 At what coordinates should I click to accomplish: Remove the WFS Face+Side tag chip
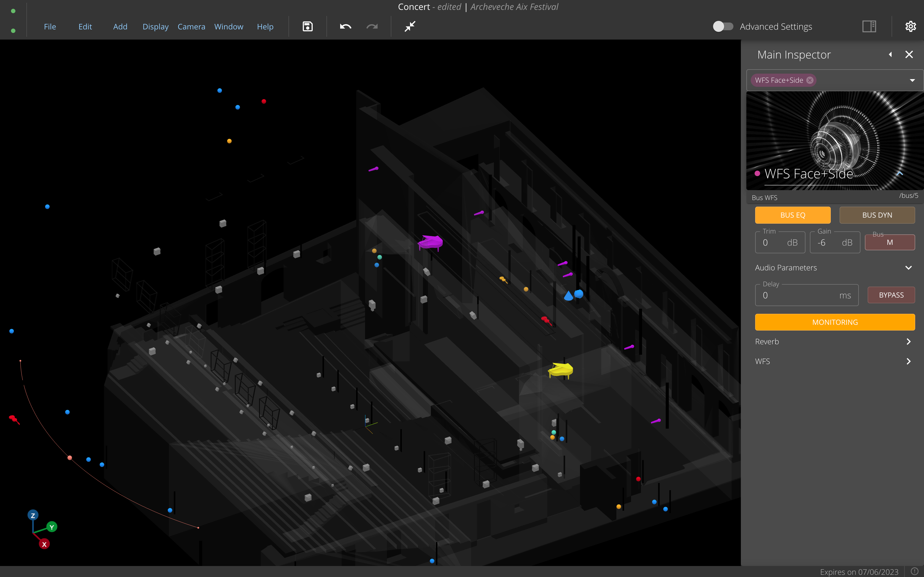(x=810, y=80)
